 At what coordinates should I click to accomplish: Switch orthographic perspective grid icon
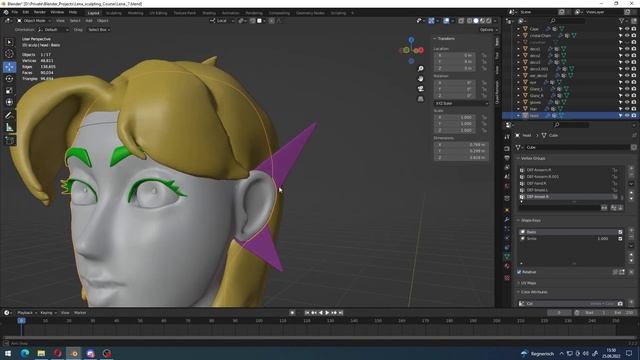tap(420, 99)
